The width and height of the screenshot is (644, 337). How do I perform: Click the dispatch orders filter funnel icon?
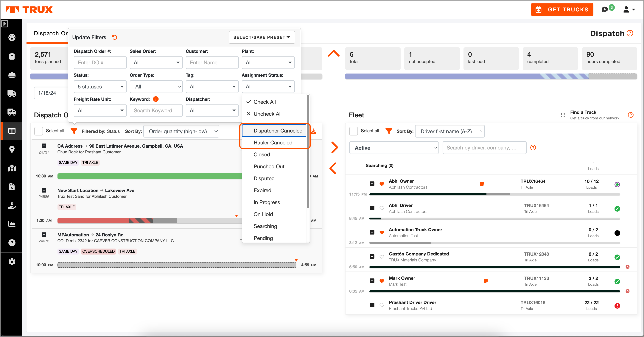tap(74, 131)
